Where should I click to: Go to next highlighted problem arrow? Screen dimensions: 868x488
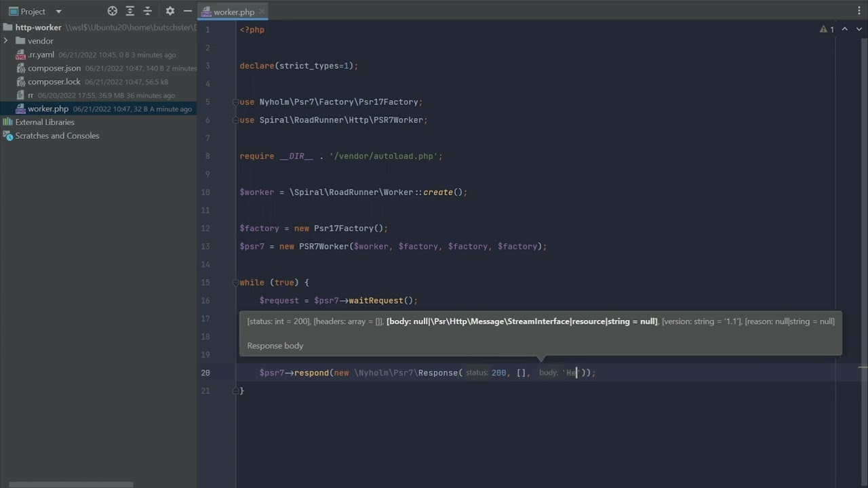coord(859,29)
